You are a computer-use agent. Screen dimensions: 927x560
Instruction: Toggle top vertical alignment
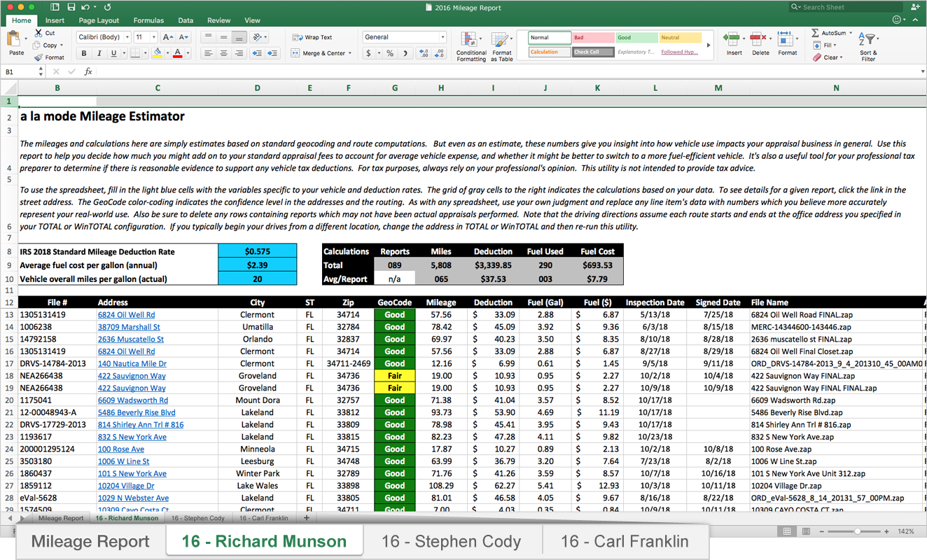pyautogui.click(x=208, y=37)
